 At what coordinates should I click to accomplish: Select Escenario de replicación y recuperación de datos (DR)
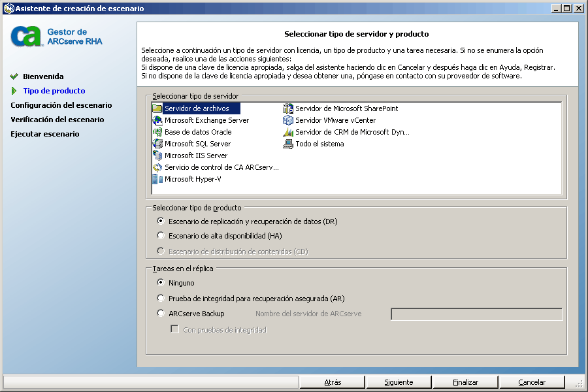point(161,221)
